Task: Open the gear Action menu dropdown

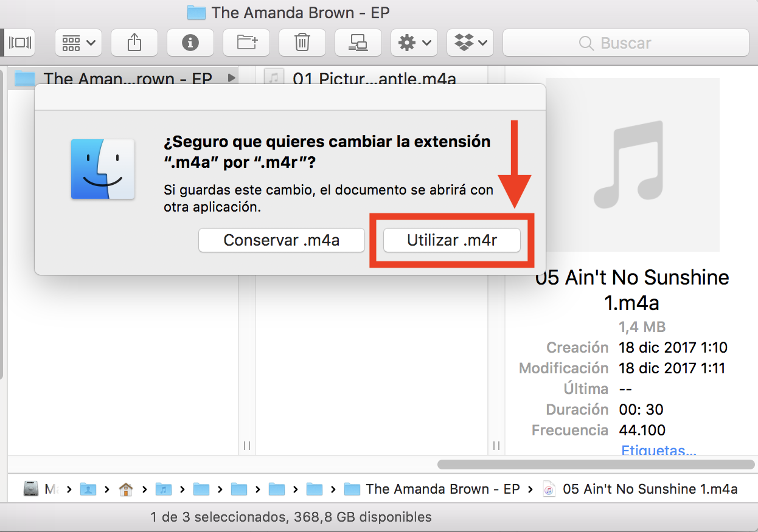Action: pyautogui.click(x=414, y=43)
